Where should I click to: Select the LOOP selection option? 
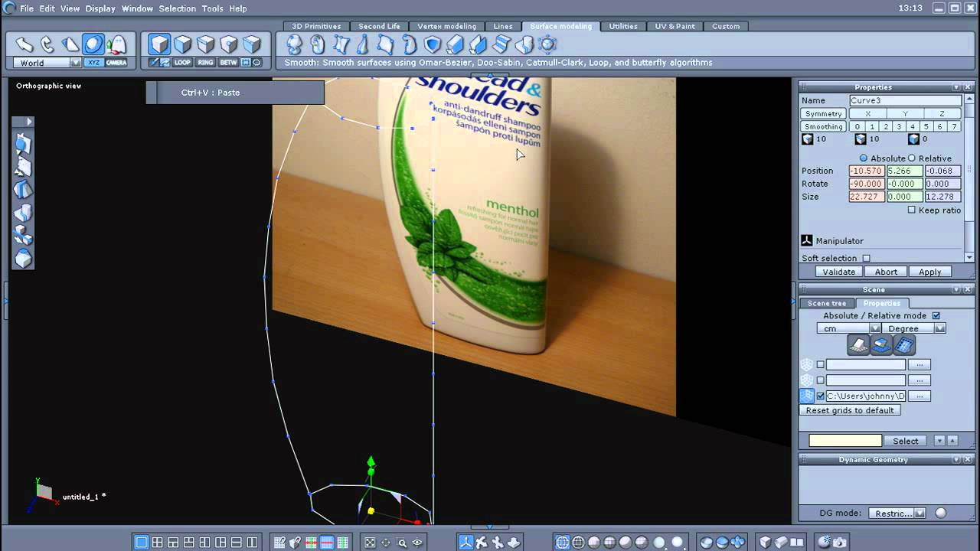pos(182,63)
